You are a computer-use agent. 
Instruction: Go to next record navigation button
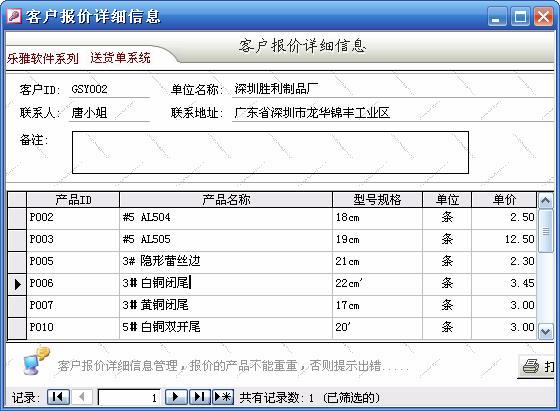(176, 397)
